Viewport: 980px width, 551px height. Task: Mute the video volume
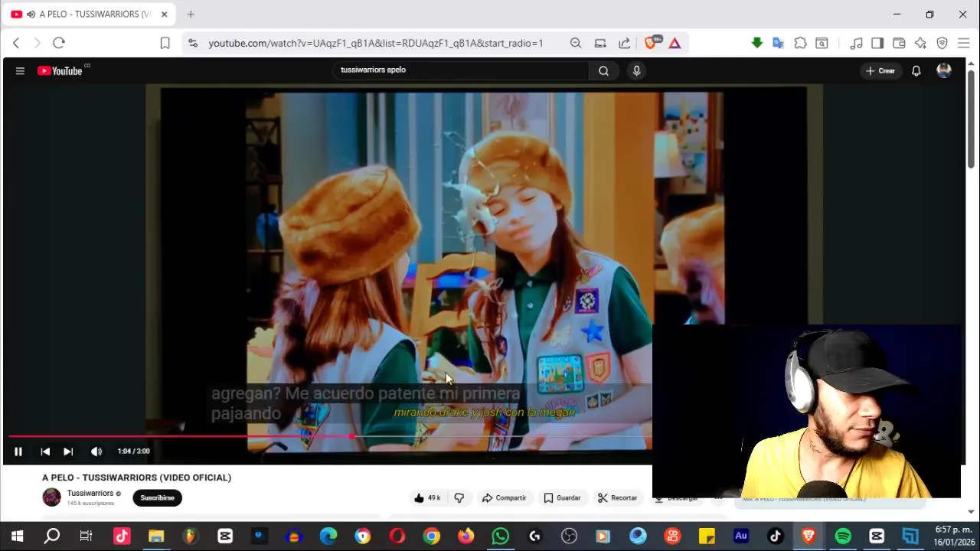96,452
